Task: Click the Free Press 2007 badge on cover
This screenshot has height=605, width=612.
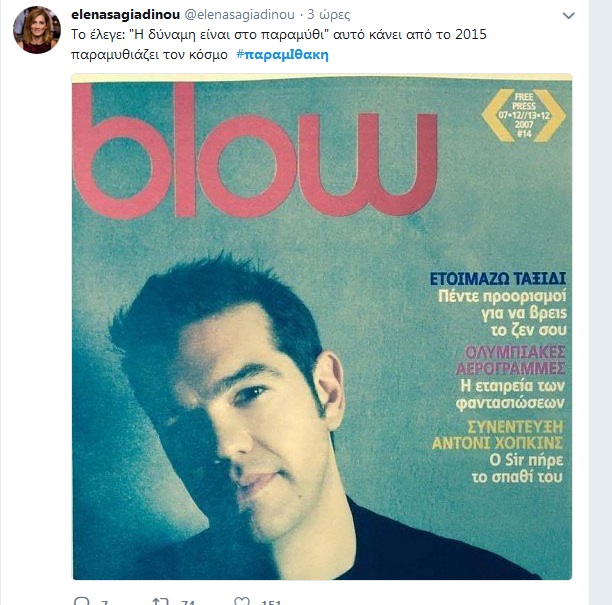Action: click(524, 115)
